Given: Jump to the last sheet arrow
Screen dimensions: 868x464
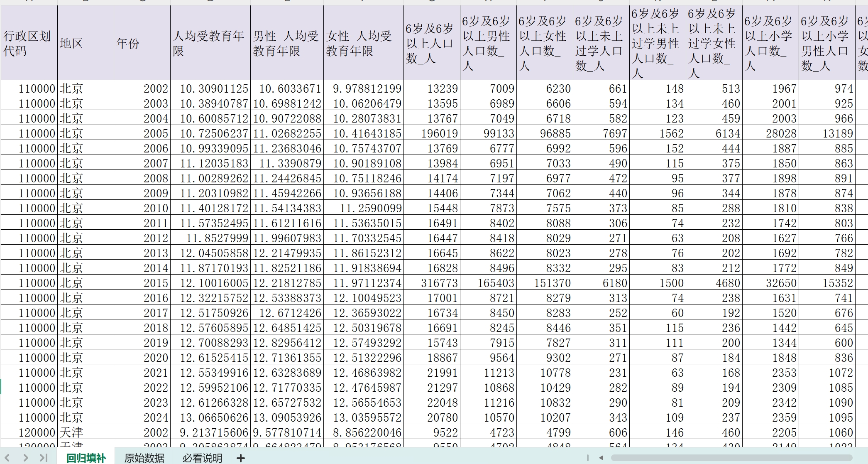Looking at the screenshot, I should [x=44, y=458].
